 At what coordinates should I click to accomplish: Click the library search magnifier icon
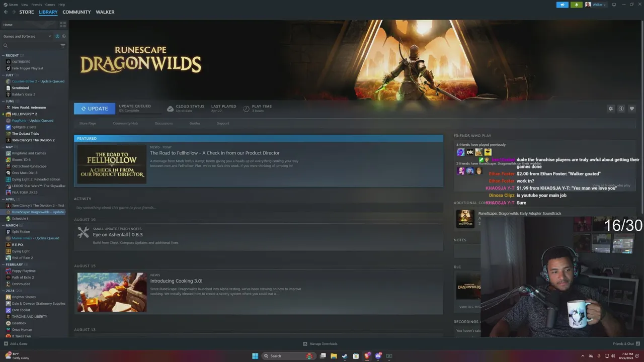pos(6,46)
